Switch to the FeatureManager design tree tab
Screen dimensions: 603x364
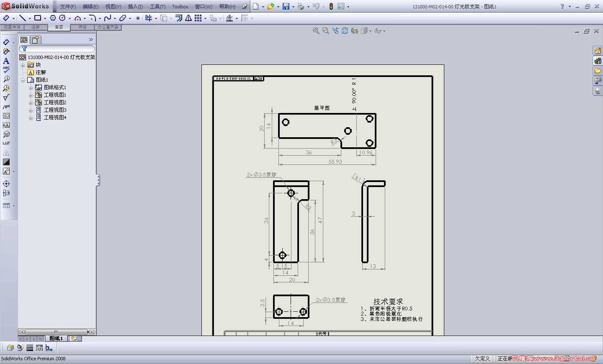click(x=24, y=40)
